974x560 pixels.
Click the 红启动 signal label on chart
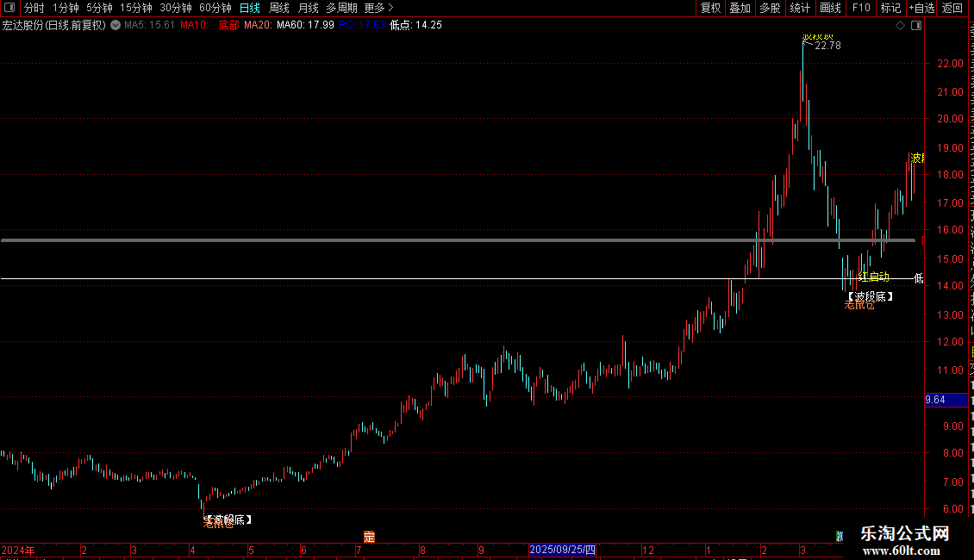pos(873,277)
